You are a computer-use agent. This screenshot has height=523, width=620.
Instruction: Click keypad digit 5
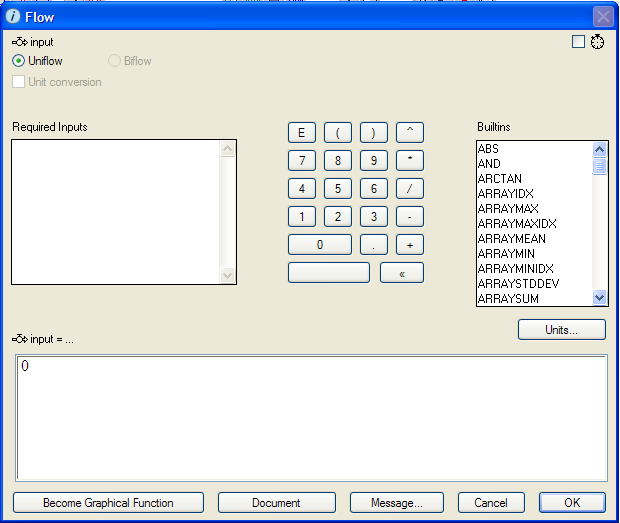click(338, 189)
